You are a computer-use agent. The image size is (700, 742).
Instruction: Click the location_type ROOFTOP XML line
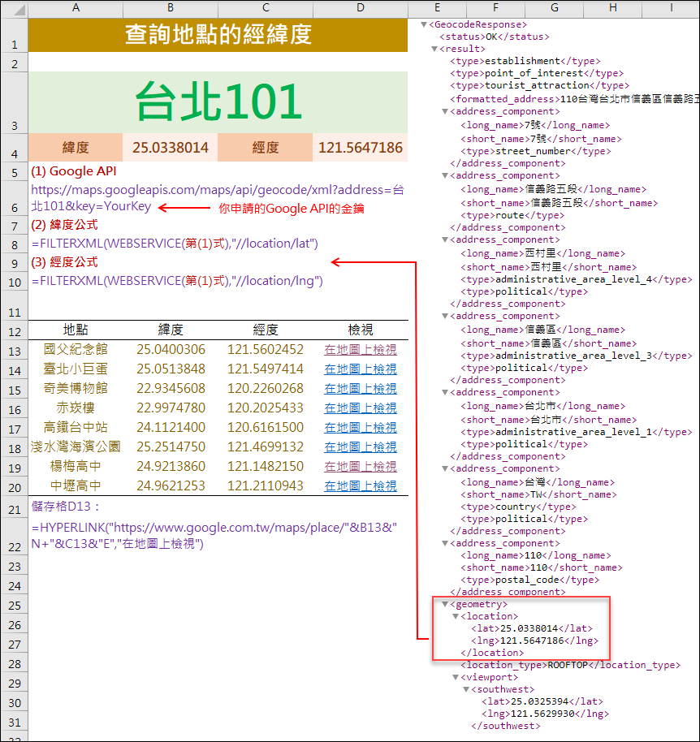point(570,666)
